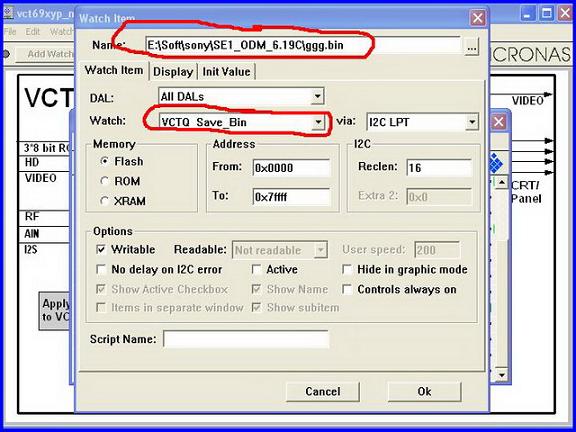Click the browse (...) button next to Name
This screenshot has width=576, height=432.
472,47
